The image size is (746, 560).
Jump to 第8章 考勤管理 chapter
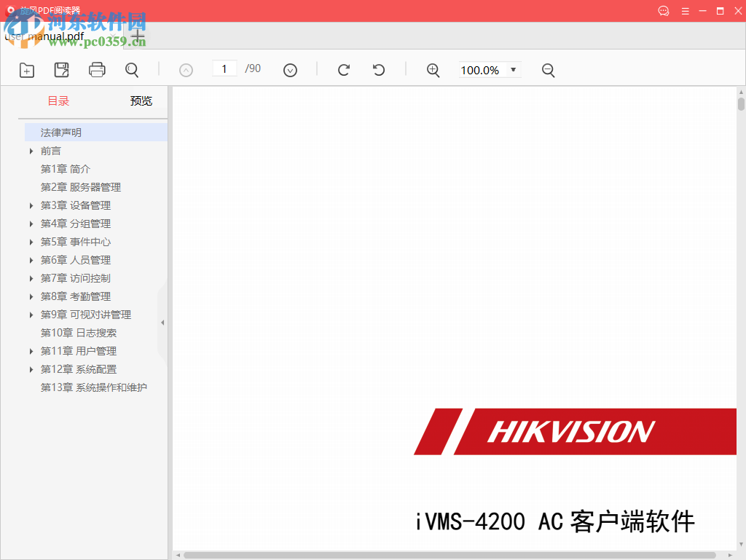tap(76, 296)
